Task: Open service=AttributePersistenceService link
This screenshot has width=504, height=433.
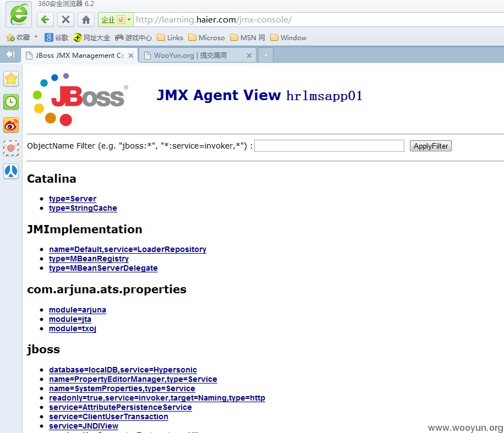Action: pos(120,407)
